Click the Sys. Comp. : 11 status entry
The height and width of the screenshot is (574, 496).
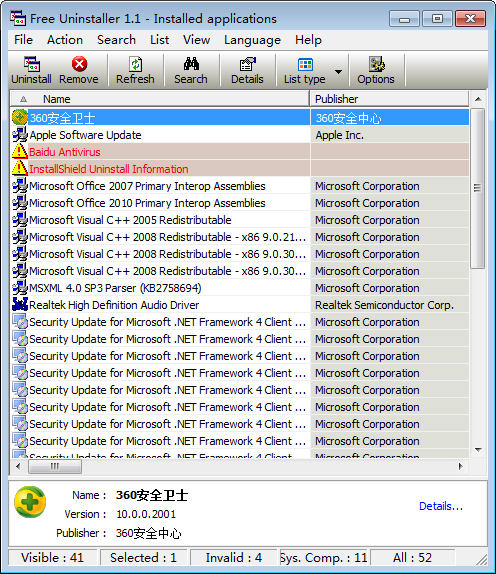coord(324,557)
